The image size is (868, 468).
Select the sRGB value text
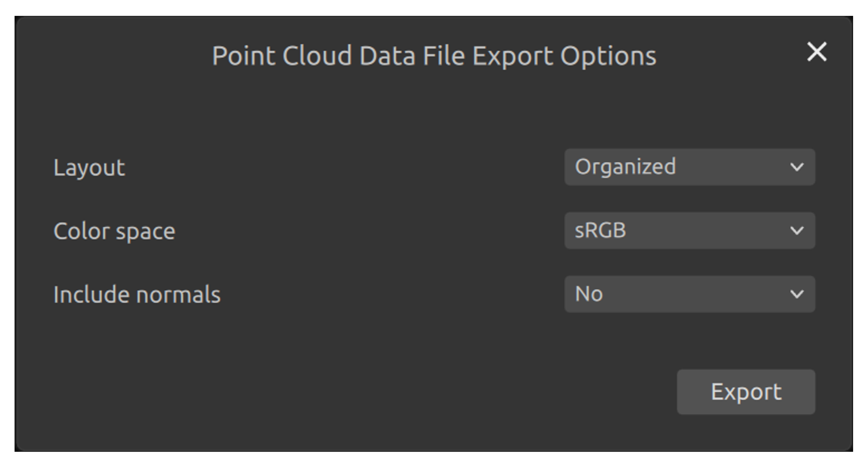(600, 231)
